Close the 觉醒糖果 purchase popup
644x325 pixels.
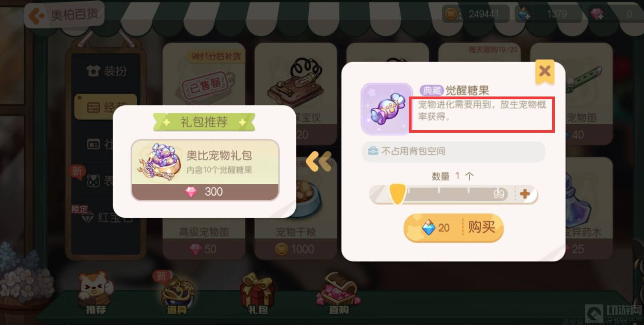coord(545,71)
